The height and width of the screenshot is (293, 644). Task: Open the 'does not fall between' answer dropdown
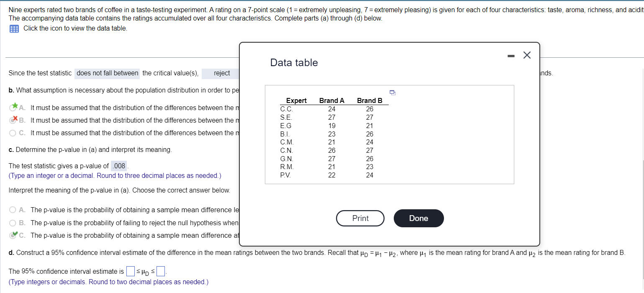point(107,73)
